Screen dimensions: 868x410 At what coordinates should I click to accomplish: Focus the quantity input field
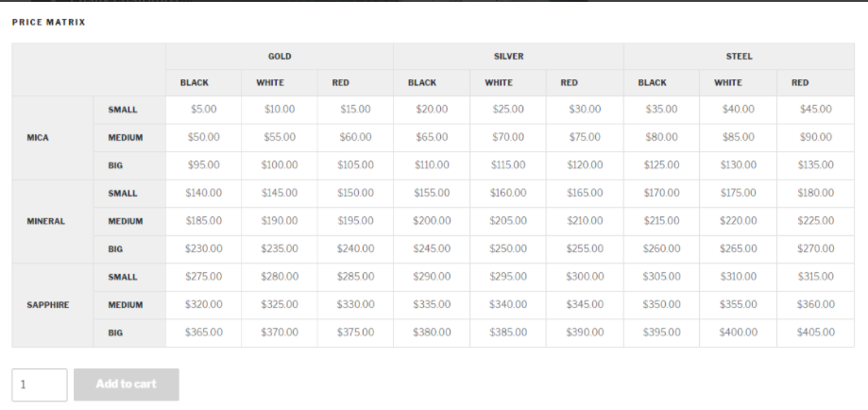40,384
